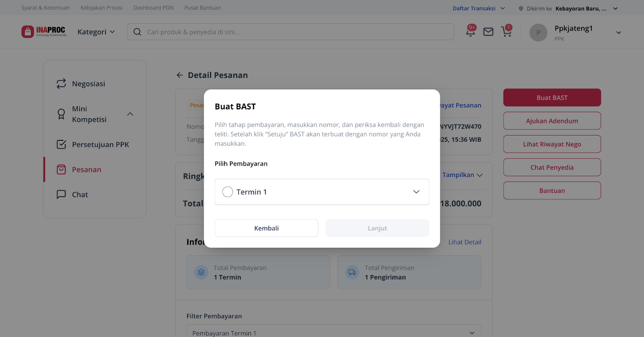This screenshot has width=644, height=337.
Task: Click the INAPROC logo
Action: pos(44,32)
